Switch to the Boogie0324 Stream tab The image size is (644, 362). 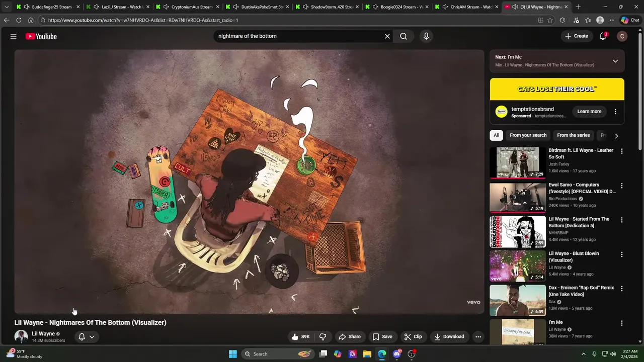(x=397, y=7)
